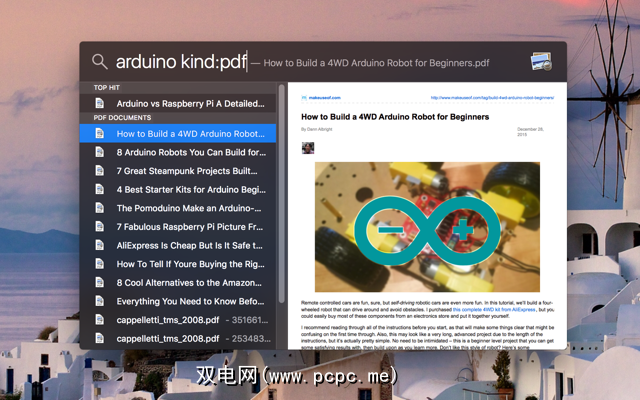Viewport: 640px width, 400px height.
Task: Click the Spotlight magnifying glass icon
Action: pos(100,62)
